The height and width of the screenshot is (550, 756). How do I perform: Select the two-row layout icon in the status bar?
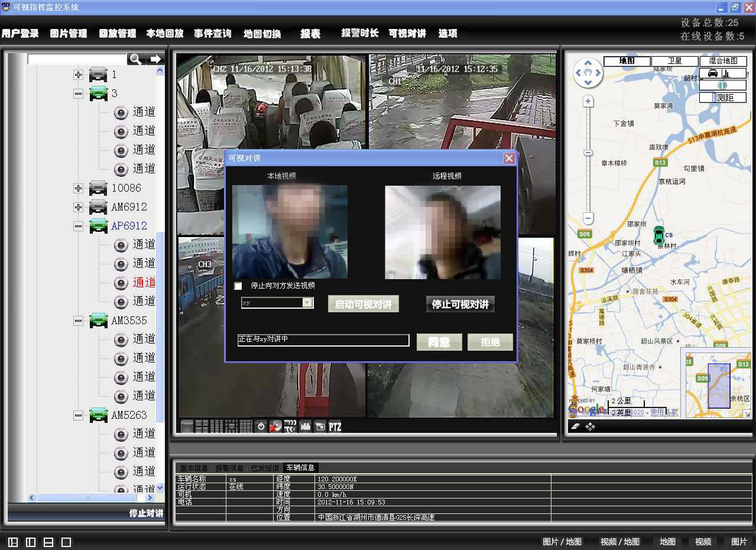click(x=48, y=542)
